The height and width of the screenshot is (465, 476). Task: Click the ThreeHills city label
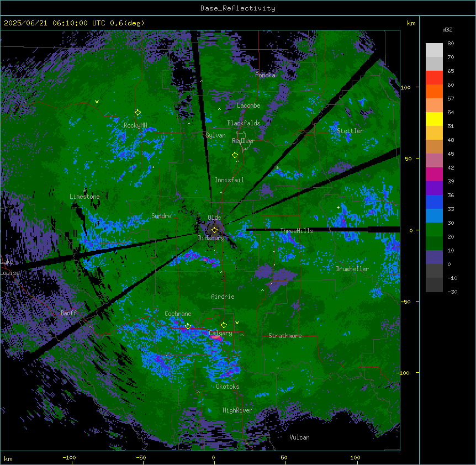297,231
